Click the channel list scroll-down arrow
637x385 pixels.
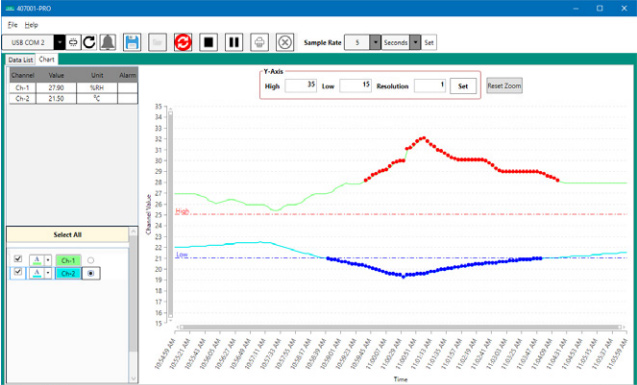coord(133,378)
